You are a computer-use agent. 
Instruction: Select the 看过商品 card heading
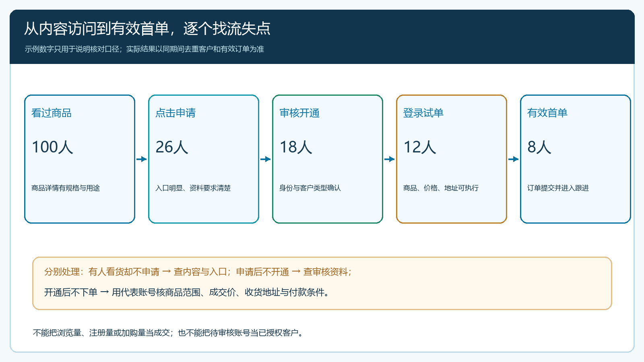coord(52,113)
